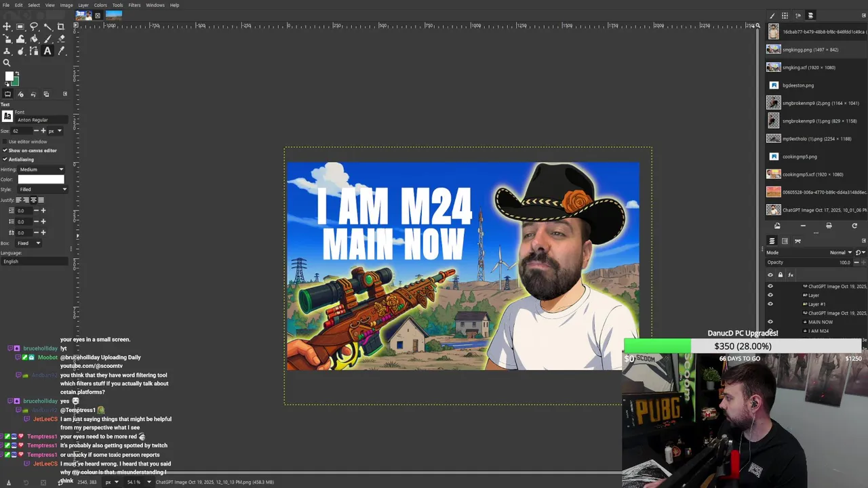Select the Fuzzy Select wand tool
The image size is (868, 488).
coord(47,26)
